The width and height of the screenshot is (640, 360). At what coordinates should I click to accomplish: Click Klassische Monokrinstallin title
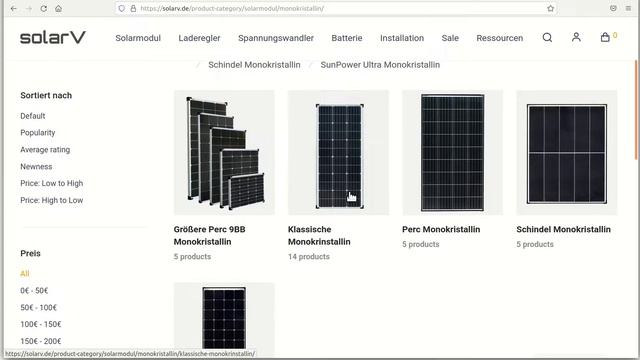point(319,236)
